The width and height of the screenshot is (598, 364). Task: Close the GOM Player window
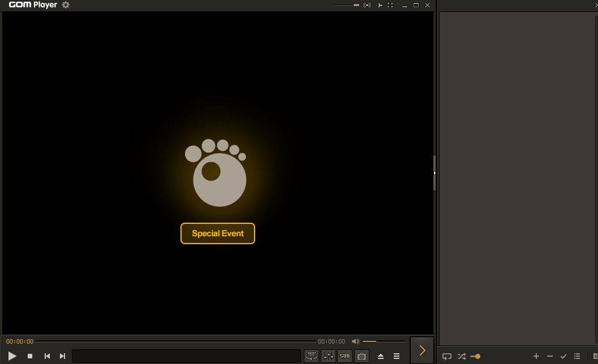coord(428,5)
